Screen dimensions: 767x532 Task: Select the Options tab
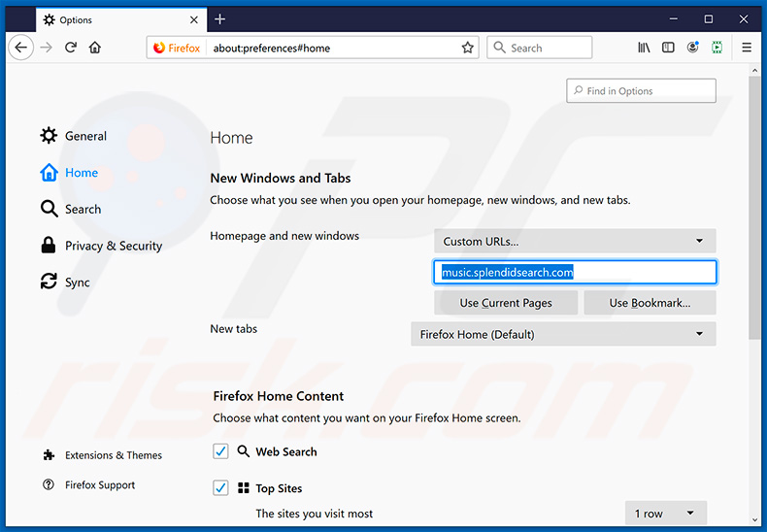pyautogui.click(x=121, y=19)
